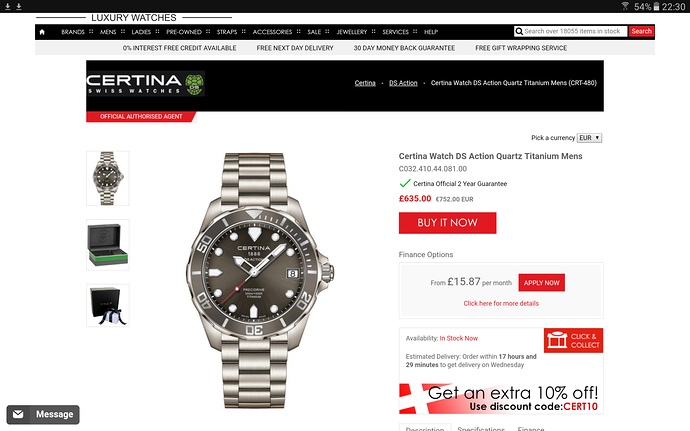Viewport: 690px width, 431px height.
Task: Click the Buy It Now button
Action: tap(448, 223)
